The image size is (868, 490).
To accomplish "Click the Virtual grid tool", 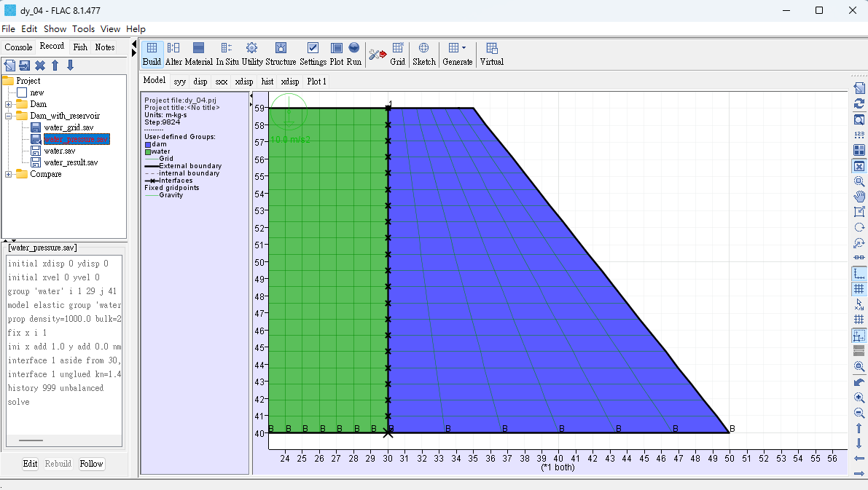I will click(x=491, y=54).
